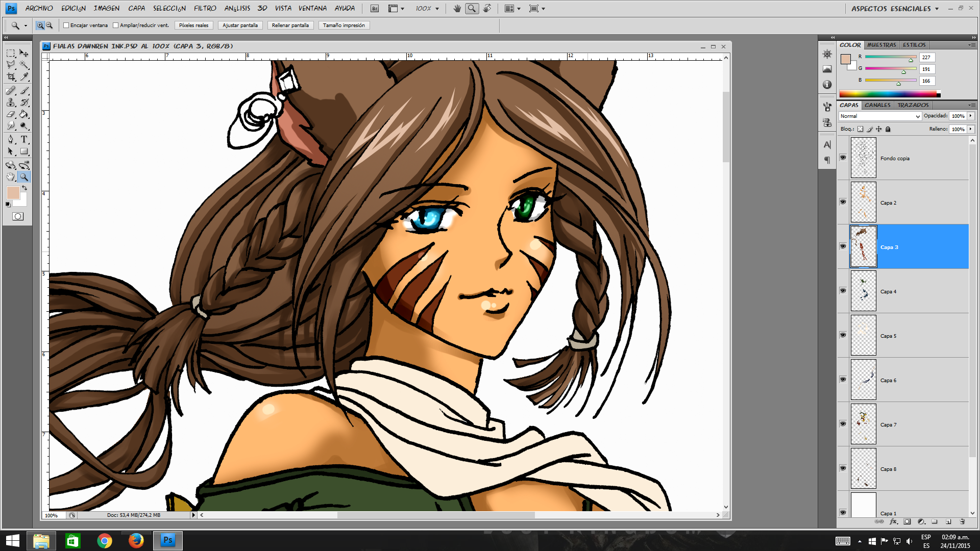The height and width of the screenshot is (551, 980).
Task: Hide the Fondo copia layer
Action: 843,158
